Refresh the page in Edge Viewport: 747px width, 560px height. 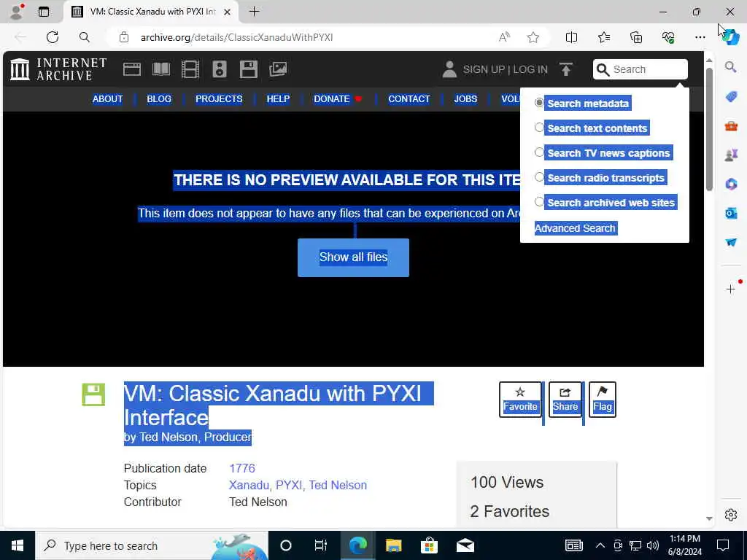pos(53,37)
